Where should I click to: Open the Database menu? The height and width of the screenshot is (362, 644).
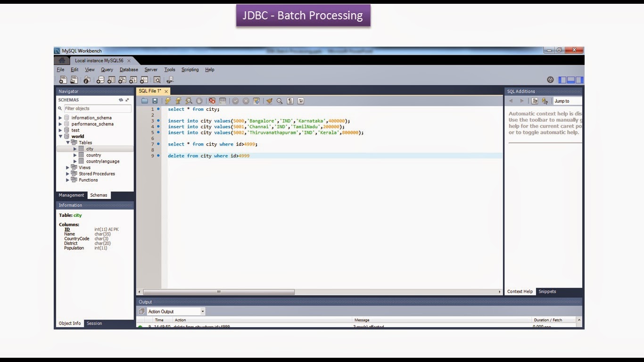coord(129,69)
